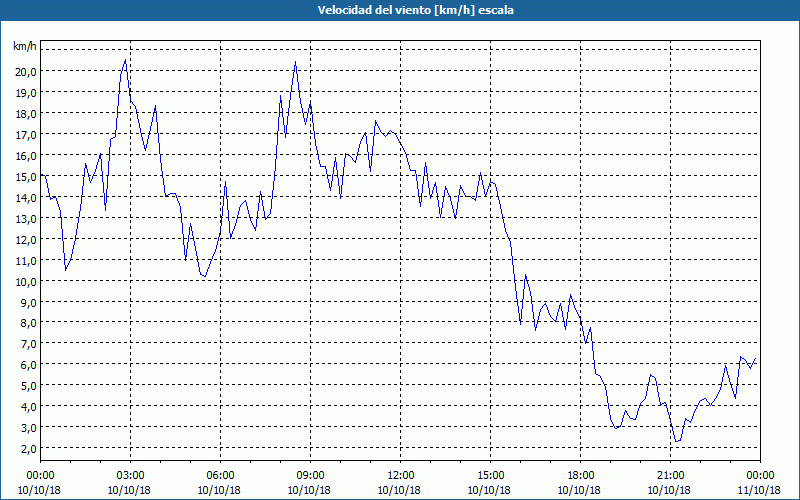
Task: Click the '8,0' y-axis value
Action: [x=29, y=322]
